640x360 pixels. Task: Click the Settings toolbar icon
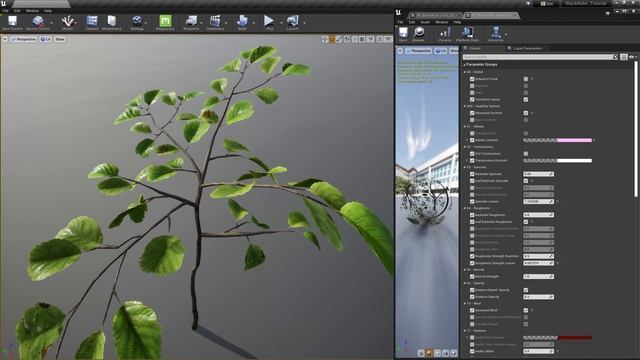click(x=137, y=22)
